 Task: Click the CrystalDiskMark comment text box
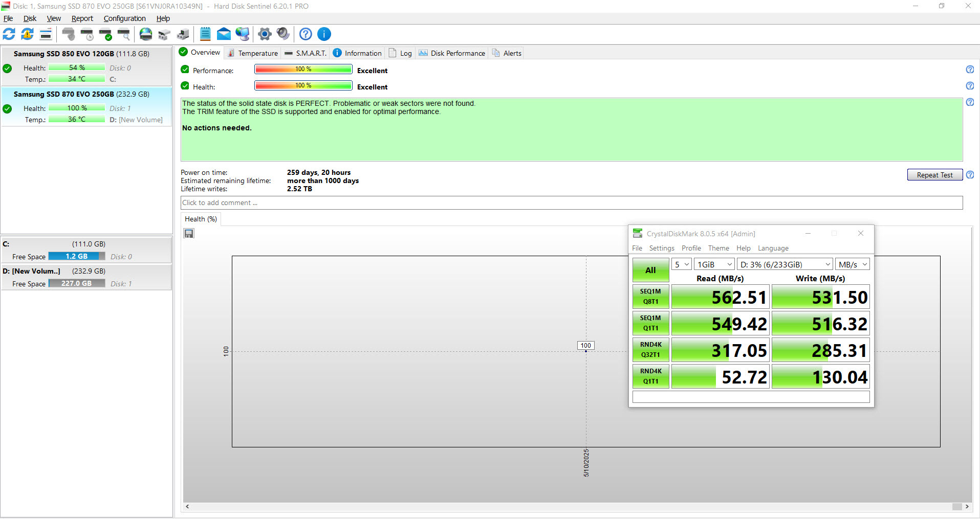(751, 397)
